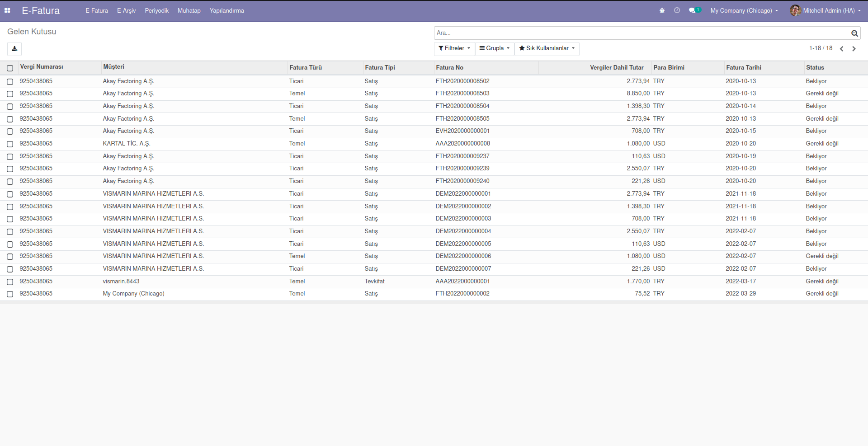Open the Filtreler dropdown
This screenshot has height=446, width=868.
[454, 48]
